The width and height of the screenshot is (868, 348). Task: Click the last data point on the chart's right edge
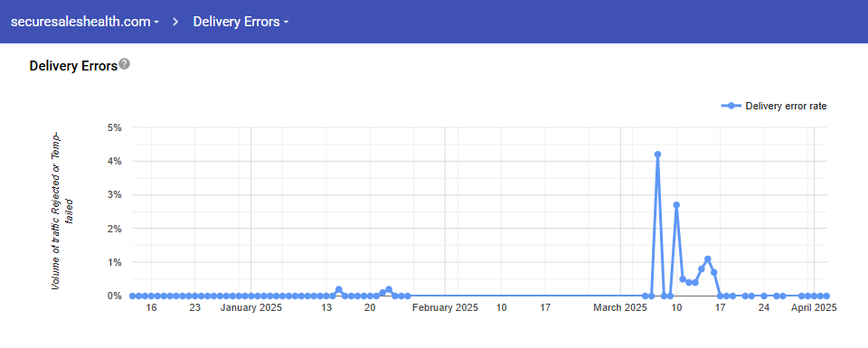[x=826, y=296]
